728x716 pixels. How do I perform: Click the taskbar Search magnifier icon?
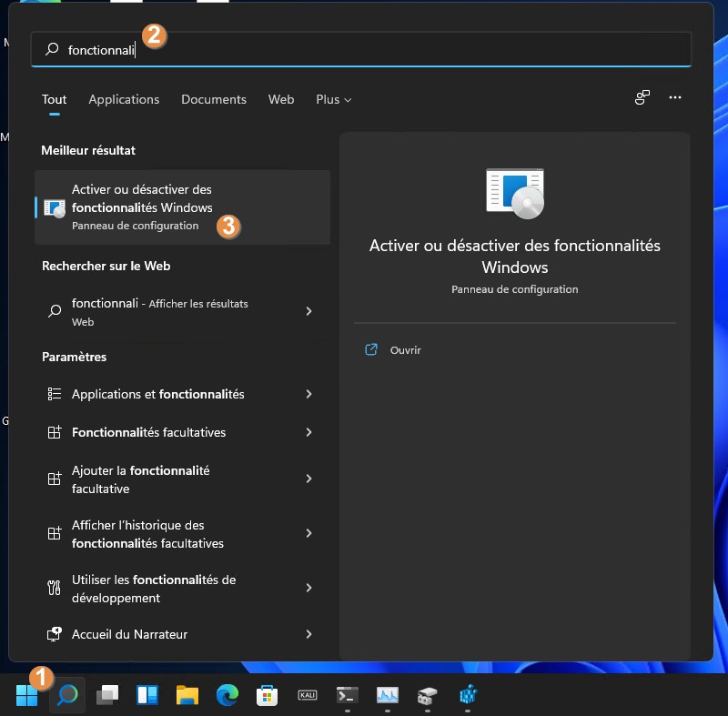coord(67,696)
